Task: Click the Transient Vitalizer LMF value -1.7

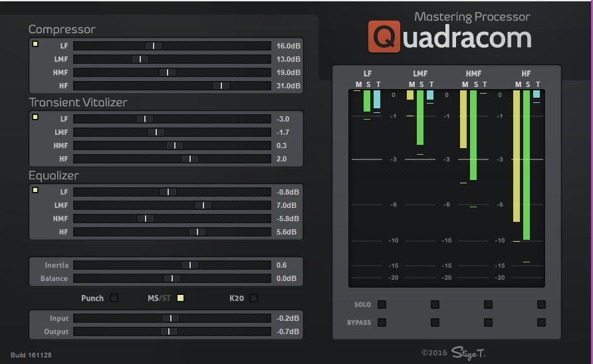Action: click(x=283, y=132)
